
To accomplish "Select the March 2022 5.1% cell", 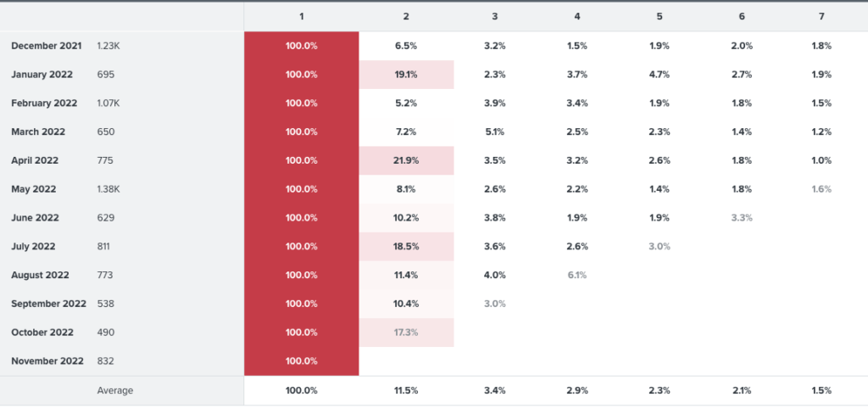I will click(494, 131).
